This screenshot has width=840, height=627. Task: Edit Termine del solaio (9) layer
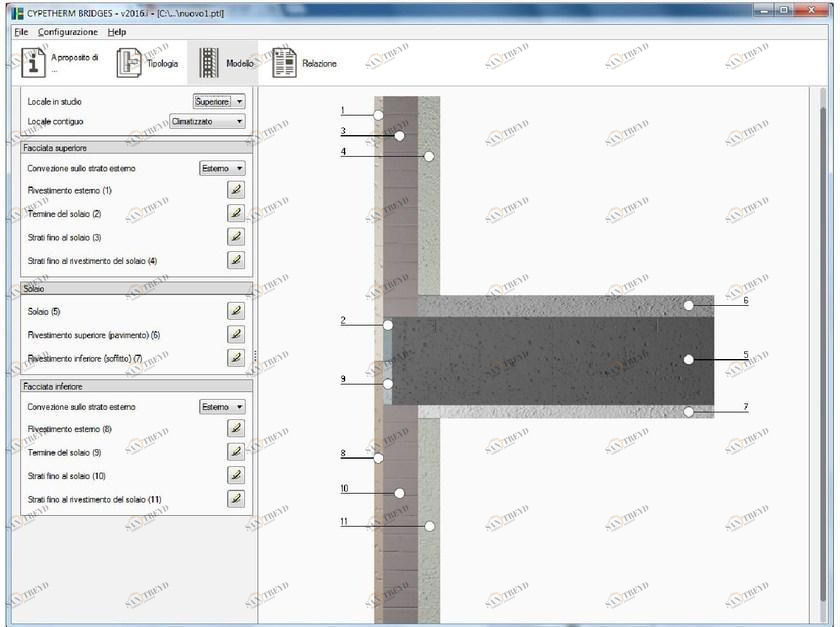pyautogui.click(x=235, y=451)
